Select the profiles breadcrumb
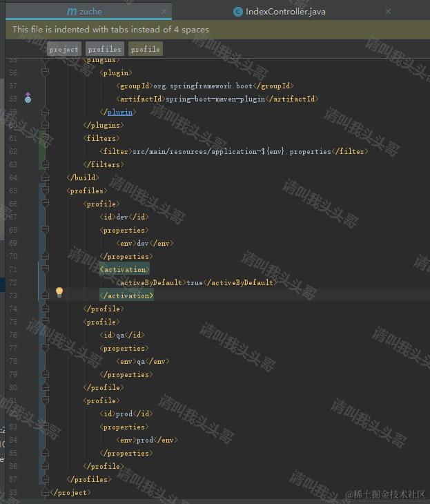Image resolution: width=430 pixels, height=504 pixels. (105, 49)
